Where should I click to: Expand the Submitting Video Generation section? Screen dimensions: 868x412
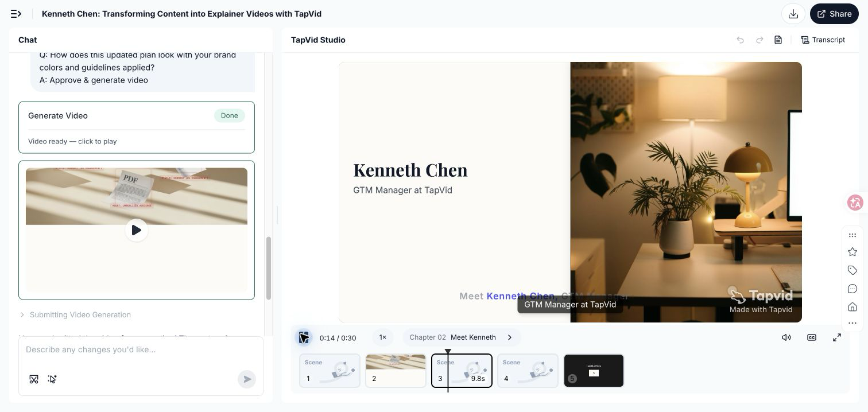coord(75,314)
